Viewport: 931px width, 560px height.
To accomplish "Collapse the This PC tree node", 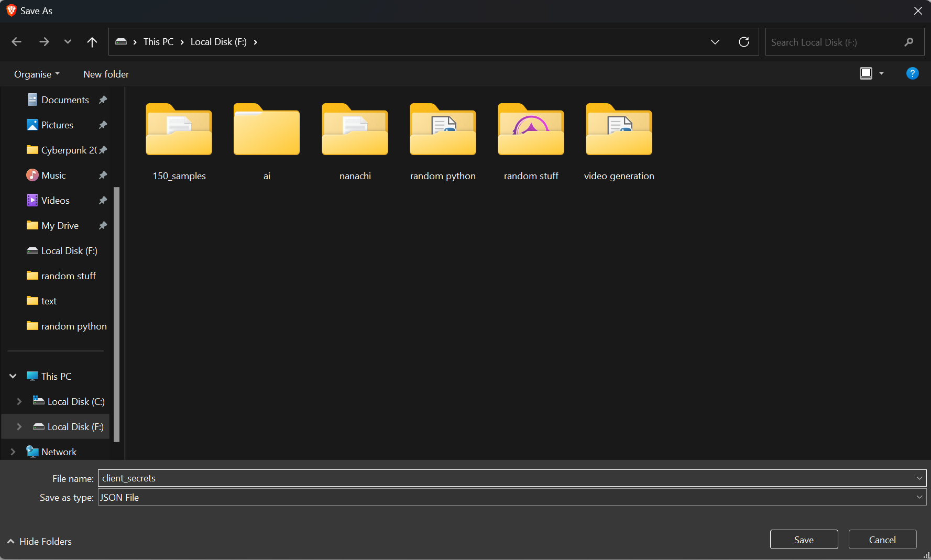I will click(12, 376).
